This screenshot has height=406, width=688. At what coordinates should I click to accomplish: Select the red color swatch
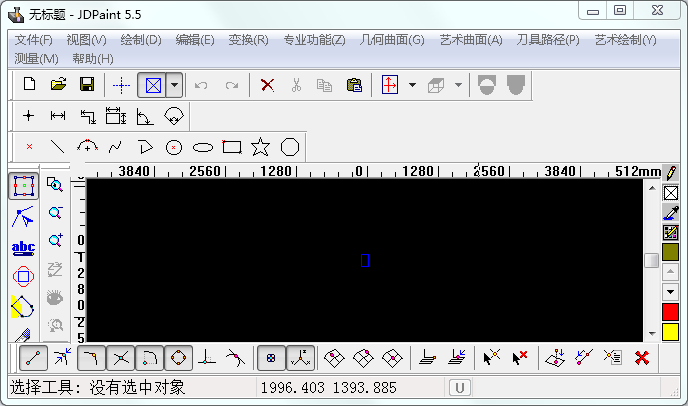(670, 311)
